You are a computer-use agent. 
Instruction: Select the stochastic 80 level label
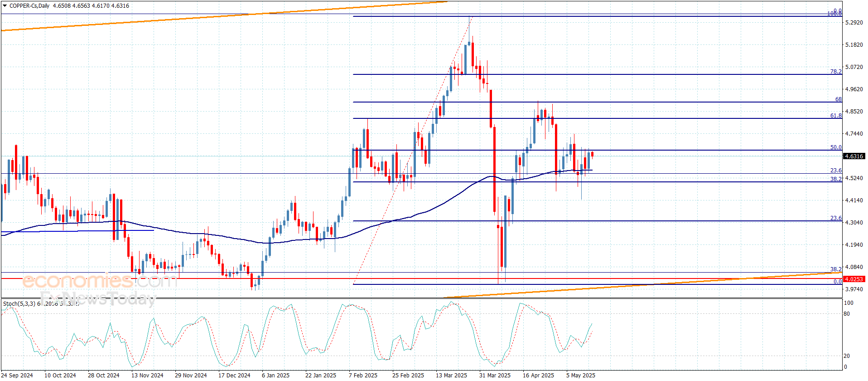point(847,314)
